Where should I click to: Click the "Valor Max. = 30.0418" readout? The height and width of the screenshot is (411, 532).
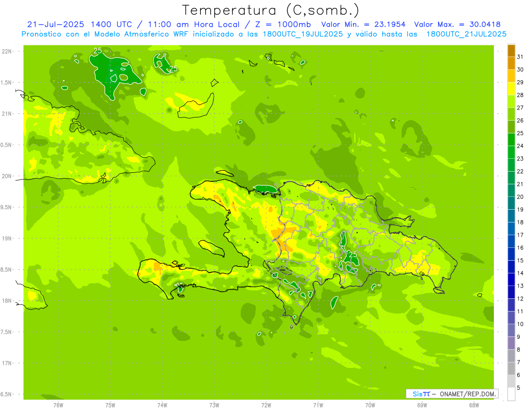tap(457, 24)
